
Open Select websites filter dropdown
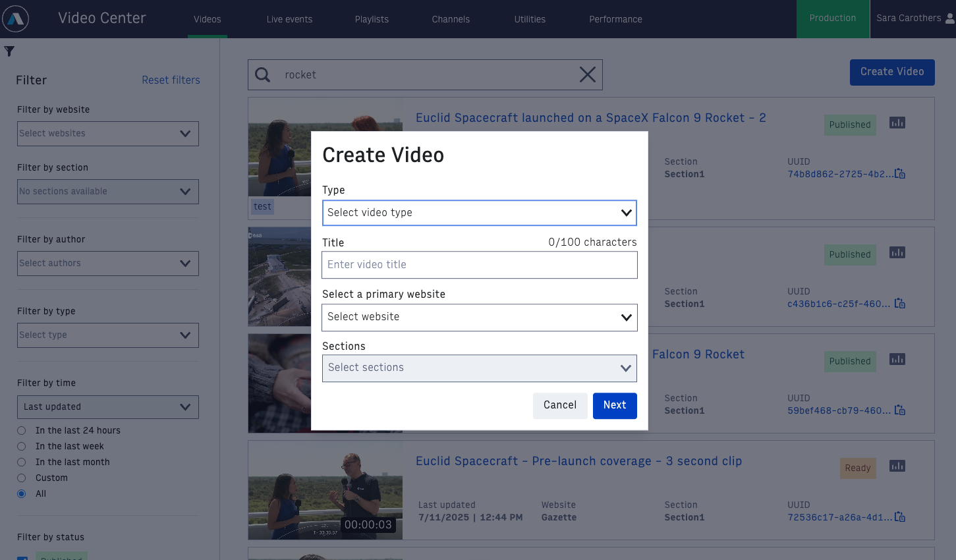click(108, 134)
